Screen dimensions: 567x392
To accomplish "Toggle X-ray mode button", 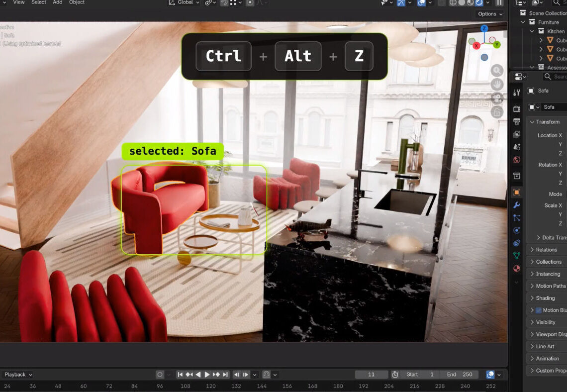I will 442,3.
